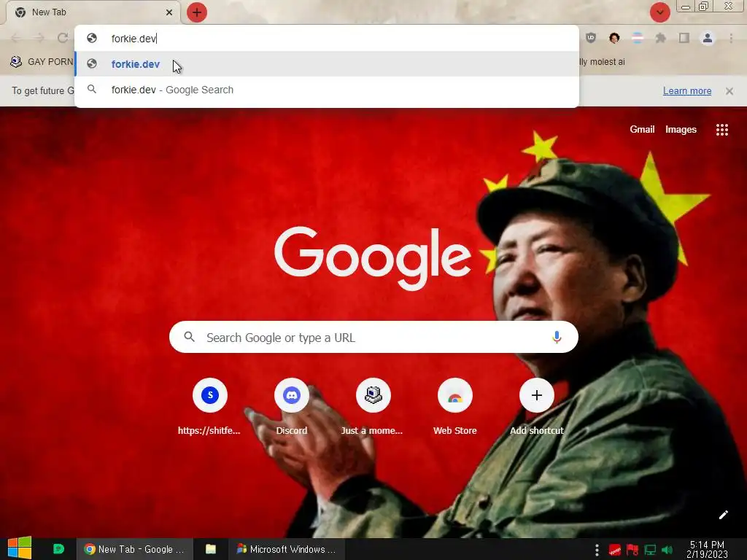Open the Windows Start menu
The image size is (747, 560).
(x=20, y=548)
